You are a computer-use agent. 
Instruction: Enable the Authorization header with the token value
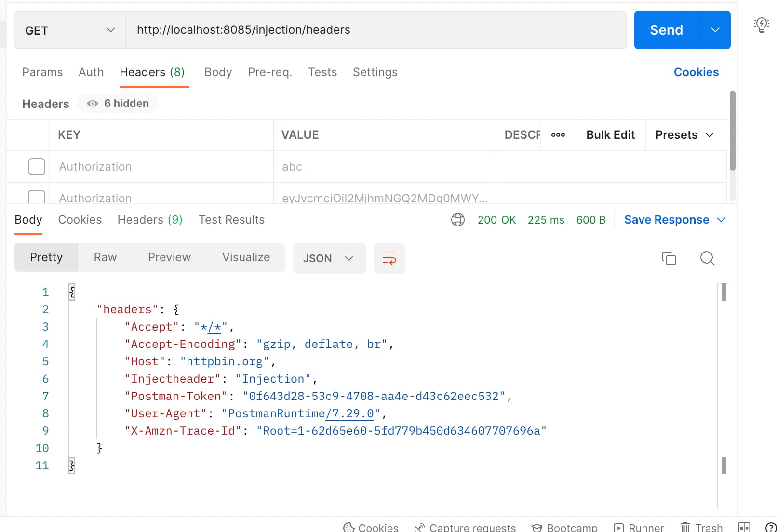pyautogui.click(x=36, y=197)
